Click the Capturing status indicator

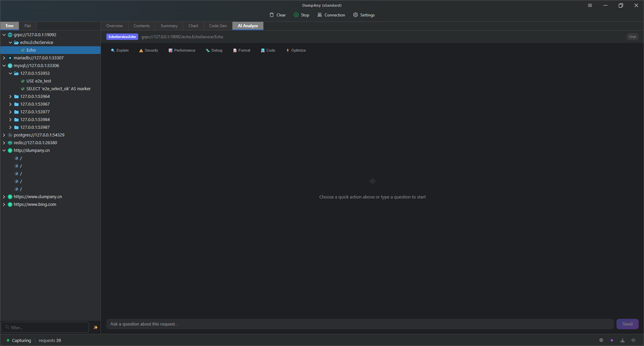click(19, 340)
